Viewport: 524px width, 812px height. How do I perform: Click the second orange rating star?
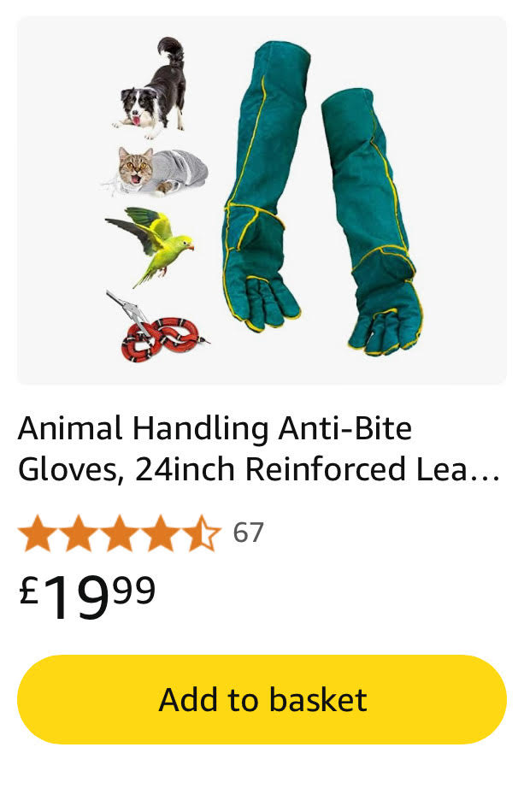pyautogui.click(x=77, y=533)
